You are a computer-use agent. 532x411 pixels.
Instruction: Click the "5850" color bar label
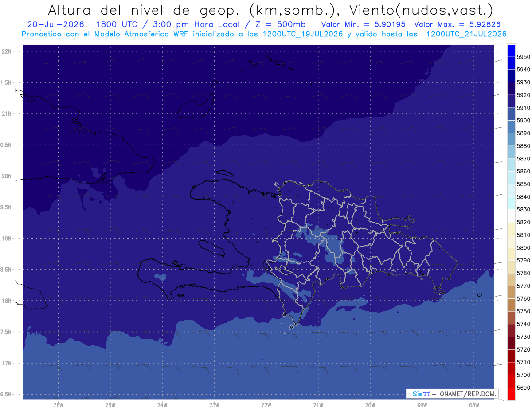coord(524,184)
